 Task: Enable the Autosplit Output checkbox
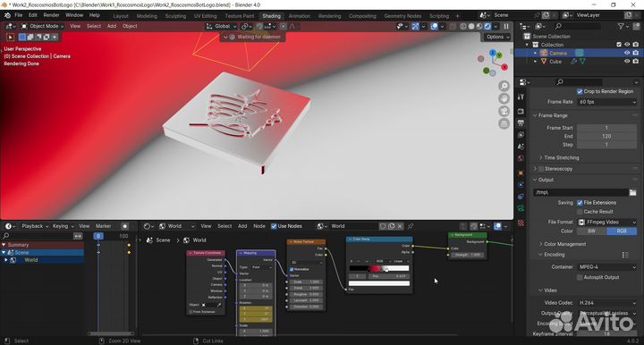click(x=580, y=277)
